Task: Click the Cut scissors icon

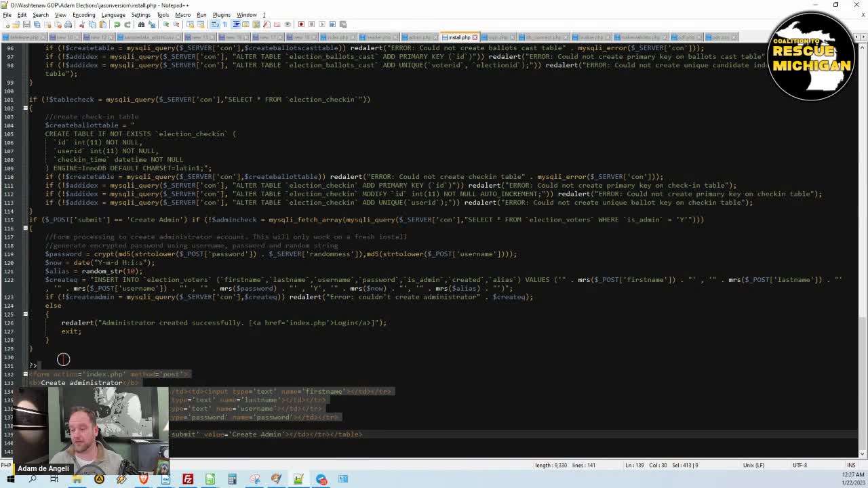Action: click(x=81, y=24)
